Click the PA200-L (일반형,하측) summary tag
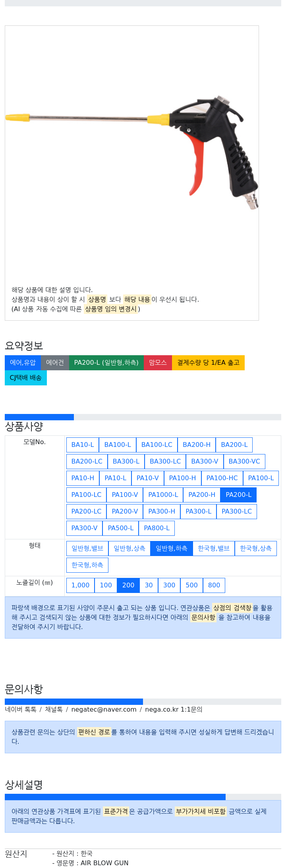 pyautogui.click(x=106, y=363)
